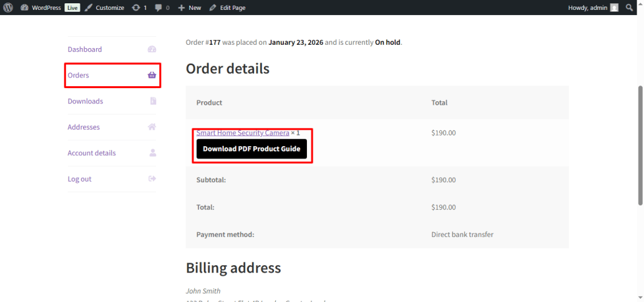Click the Order details heading
This screenshot has width=644, height=302.
point(227,69)
